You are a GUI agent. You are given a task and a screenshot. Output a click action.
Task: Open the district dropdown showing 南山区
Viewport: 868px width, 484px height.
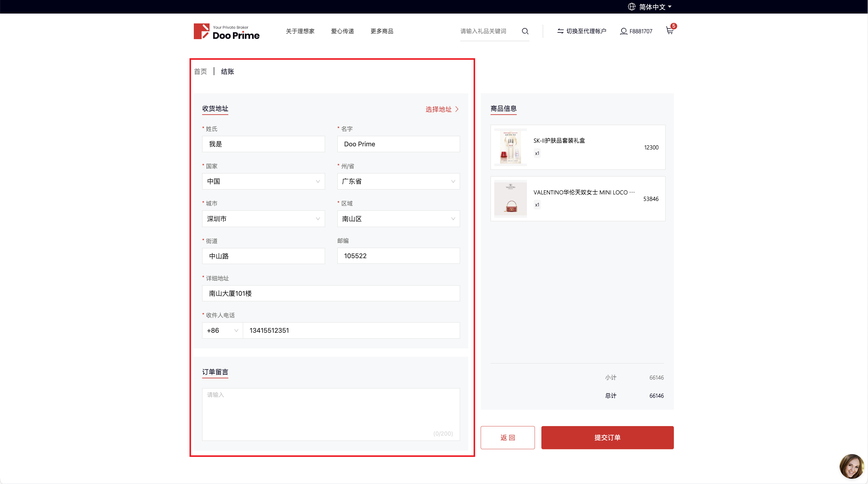(398, 219)
